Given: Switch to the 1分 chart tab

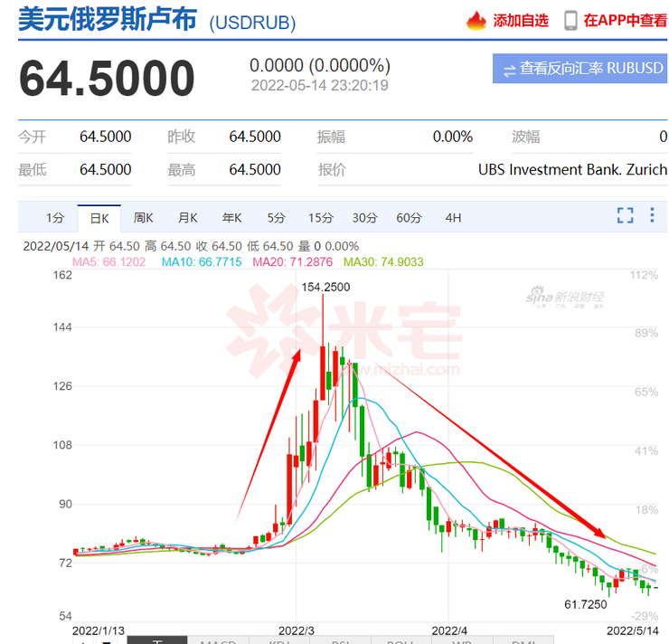Looking at the screenshot, I should [x=55, y=218].
